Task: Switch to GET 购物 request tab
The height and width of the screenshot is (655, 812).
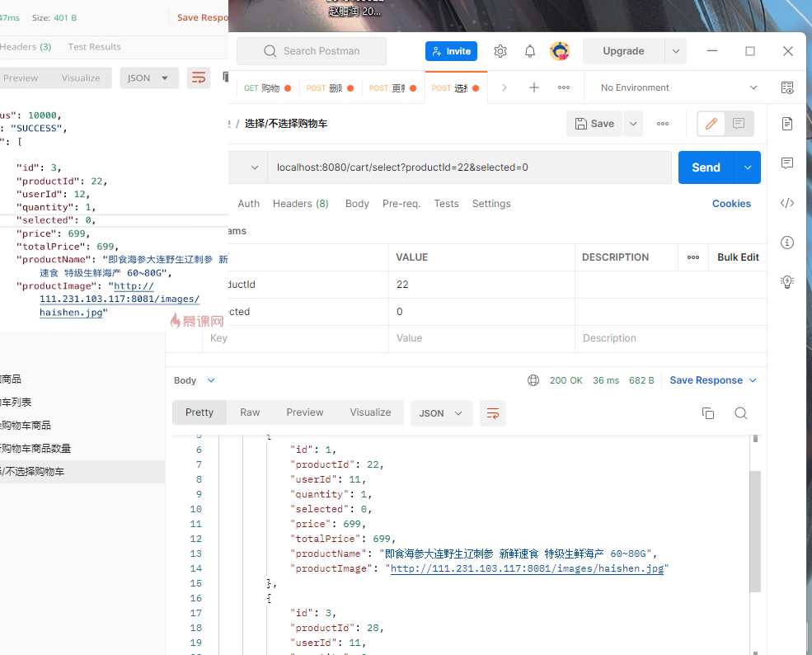Action: (x=267, y=88)
